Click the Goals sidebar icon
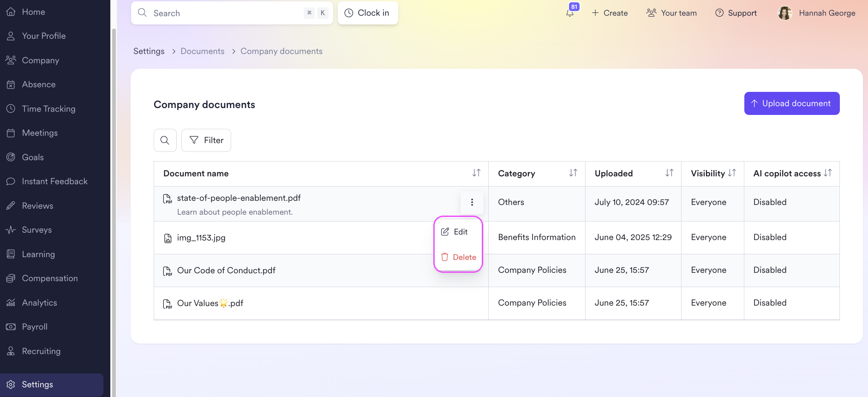The image size is (868, 397). pos(11,157)
